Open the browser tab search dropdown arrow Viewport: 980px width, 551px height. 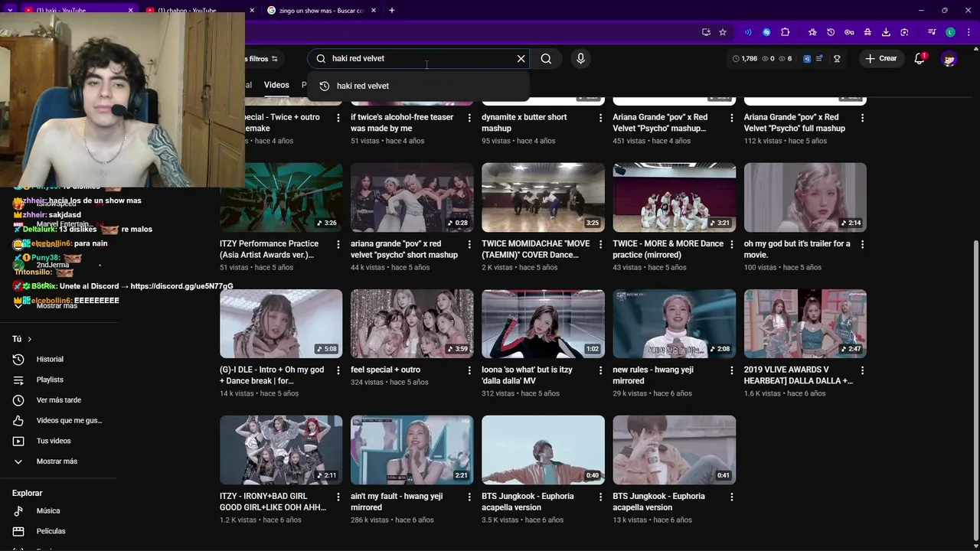pyautogui.click(x=10, y=10)
